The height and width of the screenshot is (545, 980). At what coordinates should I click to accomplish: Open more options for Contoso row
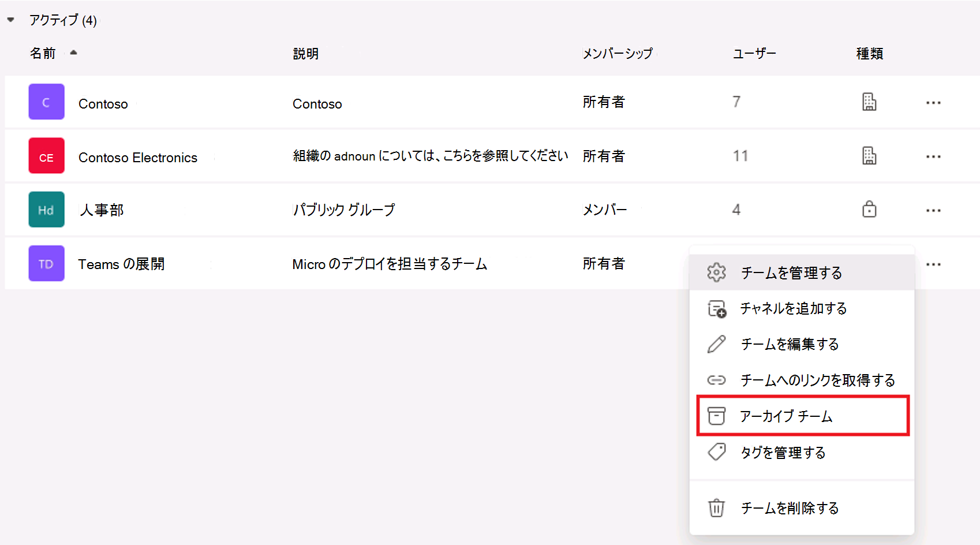pyautogui.click(x=933, y=103)
